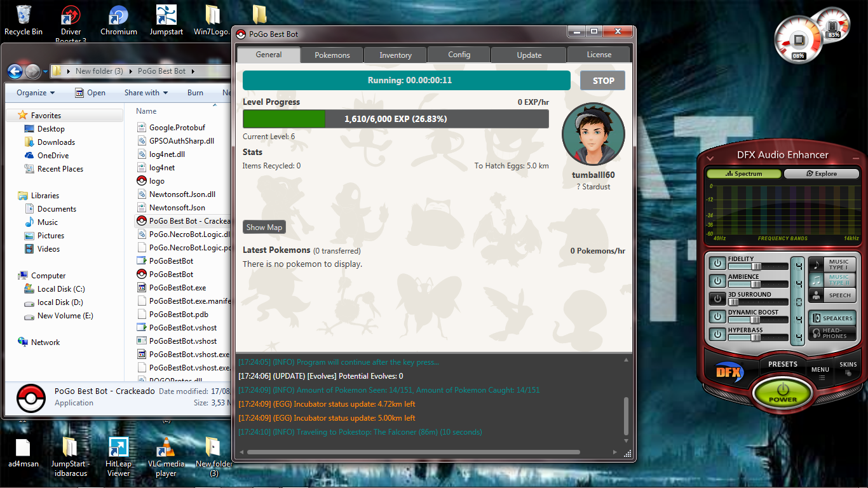Open OneDrive in the Explorer sidebar

(53, 156)
